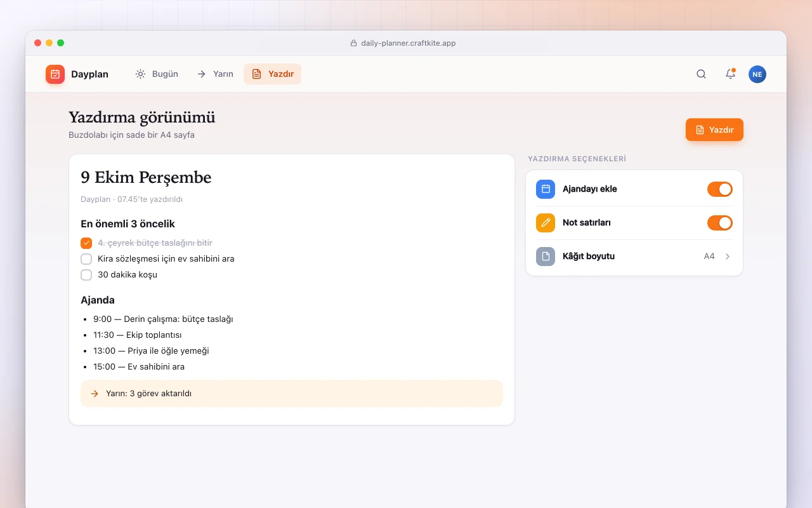Click the orange Yazdır print button

pos(714,130)
